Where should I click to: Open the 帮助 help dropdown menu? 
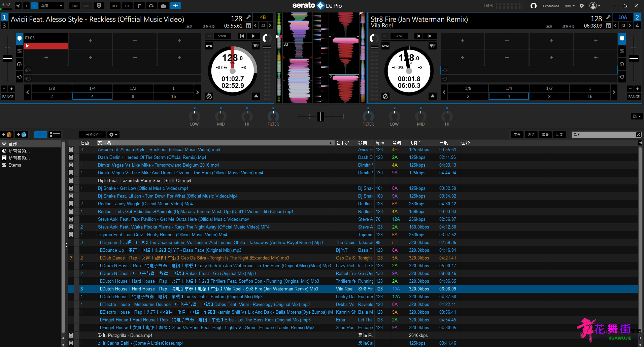pos(570,6)
